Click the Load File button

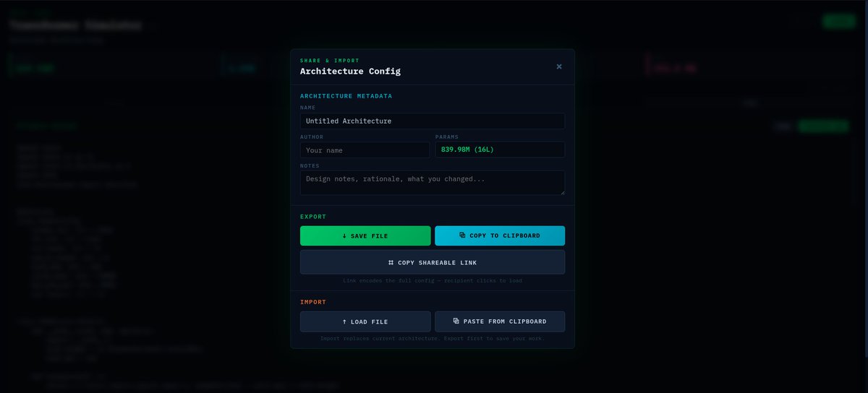point(365,321)
